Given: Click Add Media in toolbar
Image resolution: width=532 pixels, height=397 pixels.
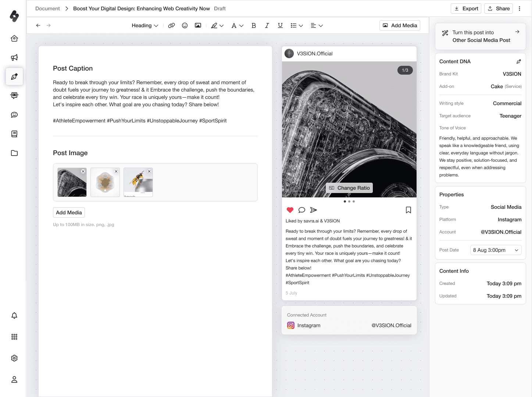Looking at the screenshot, I should pyautogui.click(x=400, y=25).
